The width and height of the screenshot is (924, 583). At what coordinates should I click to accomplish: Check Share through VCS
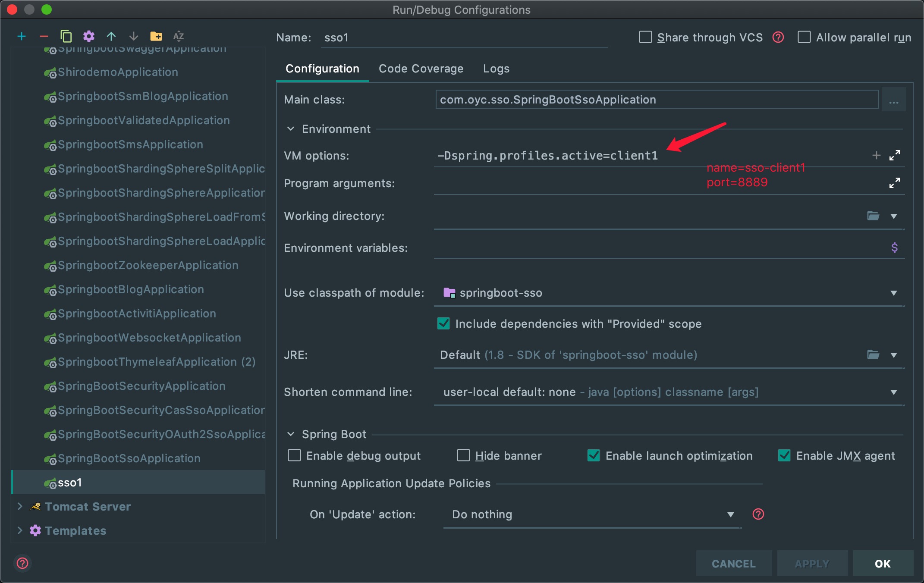click(x=645, y=37)
